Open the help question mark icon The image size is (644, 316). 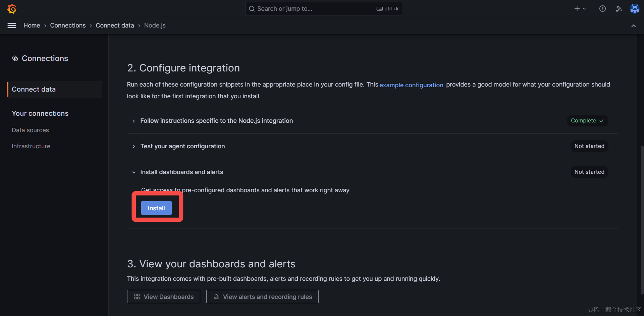(x=602, y=9)
